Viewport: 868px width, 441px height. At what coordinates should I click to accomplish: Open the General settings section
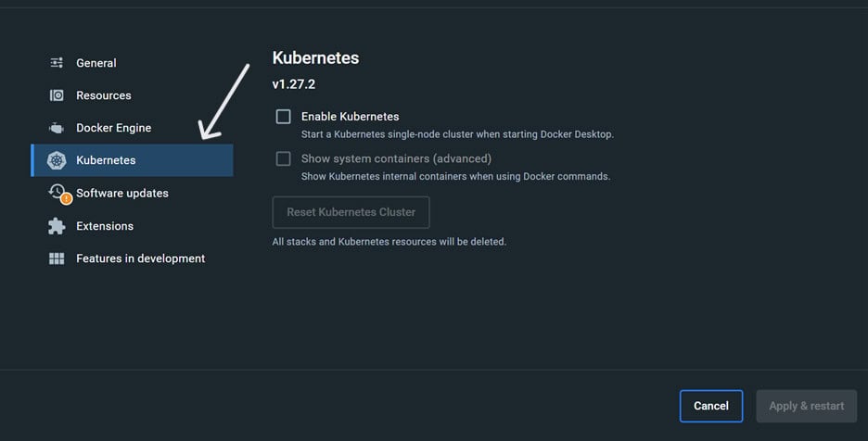click(x=96, y=63)
